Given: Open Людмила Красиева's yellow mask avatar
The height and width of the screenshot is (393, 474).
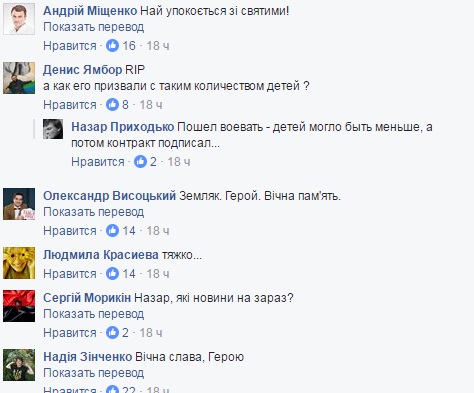Looking at the screenshot, I should tap(19, 263).
